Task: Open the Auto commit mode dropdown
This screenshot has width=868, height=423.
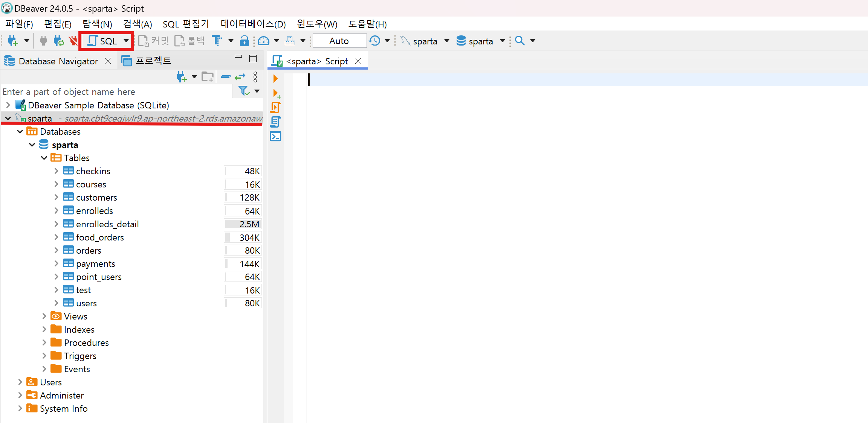Action: (x=339, y=41)
